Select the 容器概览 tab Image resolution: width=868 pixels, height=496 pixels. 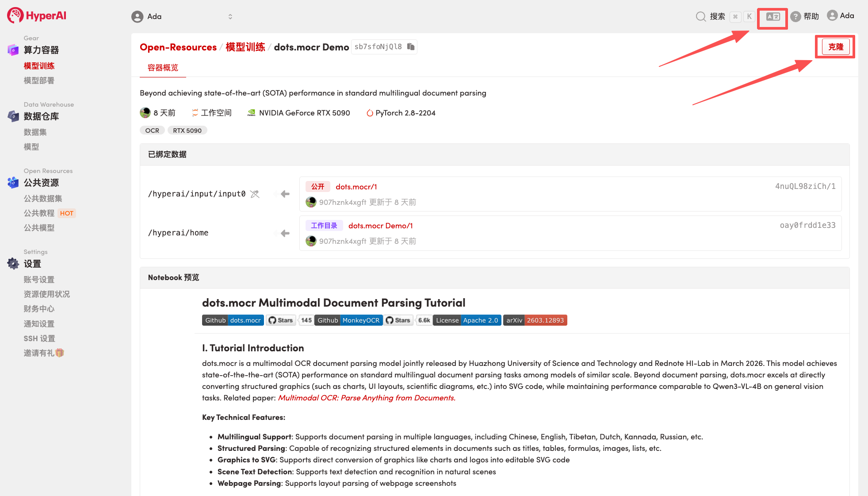(163, 68)
